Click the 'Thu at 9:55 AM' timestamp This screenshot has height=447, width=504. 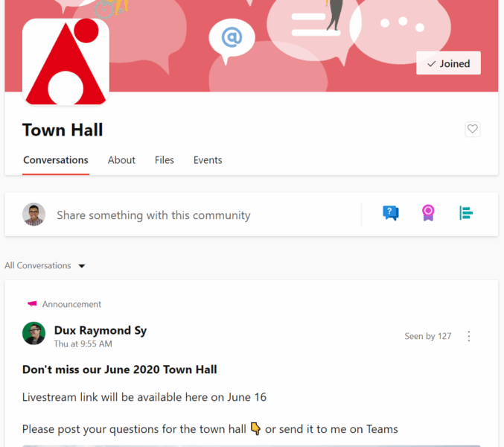click(83, 344)
